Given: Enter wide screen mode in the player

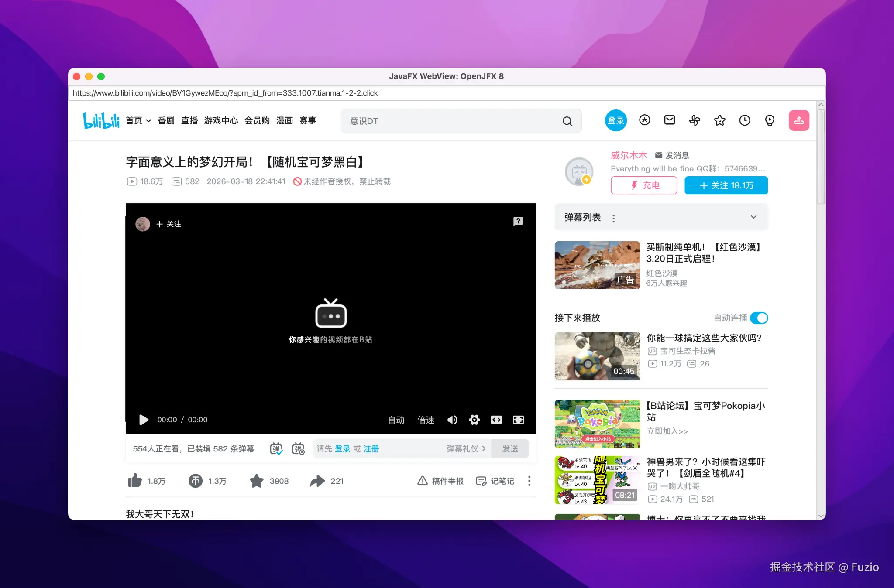Looking at the screenshot, I should tap(496, 420).
